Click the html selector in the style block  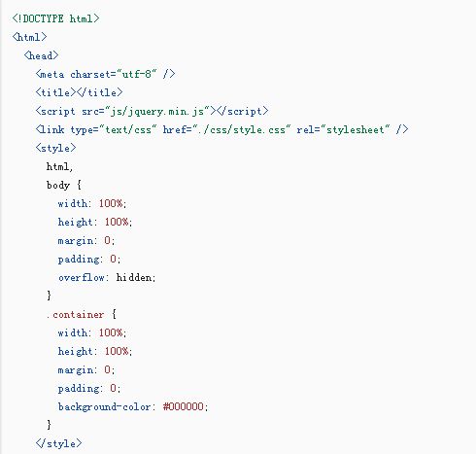(x=59, y=166)
